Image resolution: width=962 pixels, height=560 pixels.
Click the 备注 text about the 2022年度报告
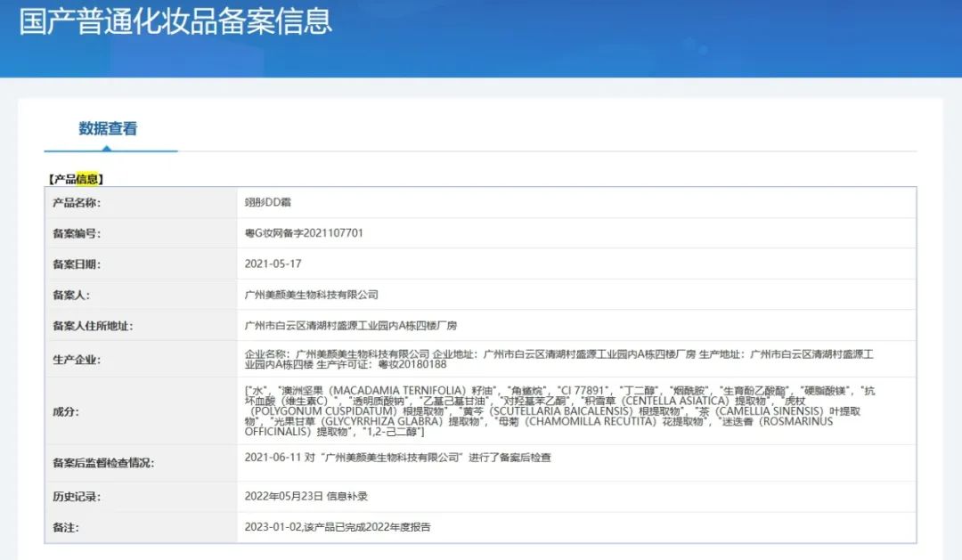(x=337, y=527)
